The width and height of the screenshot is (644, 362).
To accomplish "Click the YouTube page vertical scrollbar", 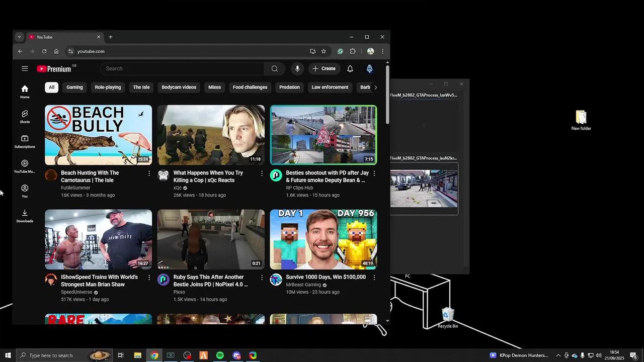I will 387,96.
